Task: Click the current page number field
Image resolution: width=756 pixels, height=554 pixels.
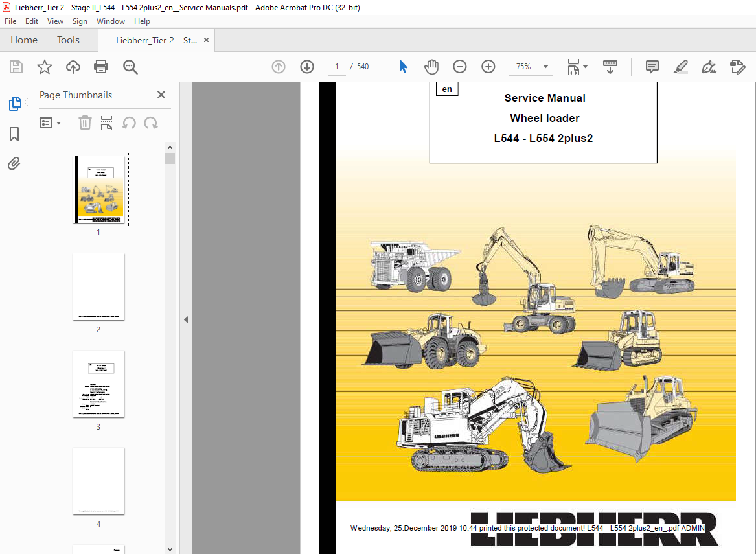Action: [x=336, y=67]
